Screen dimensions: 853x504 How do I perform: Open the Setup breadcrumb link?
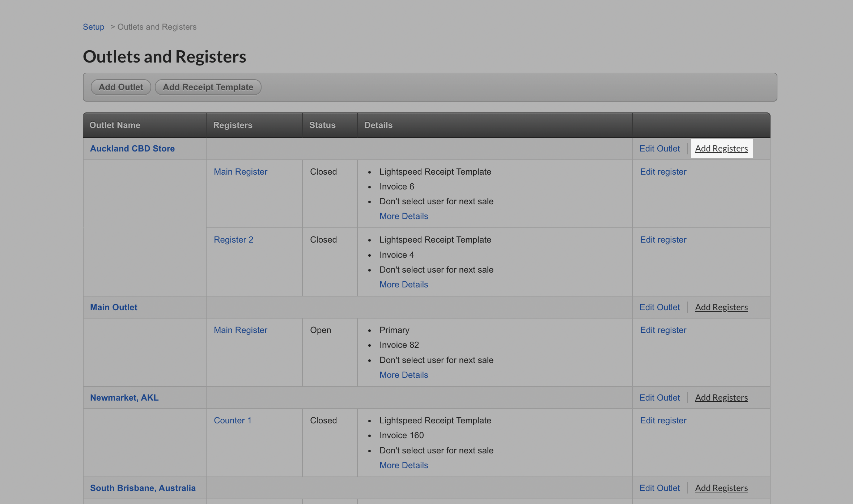tap(93, 26)
